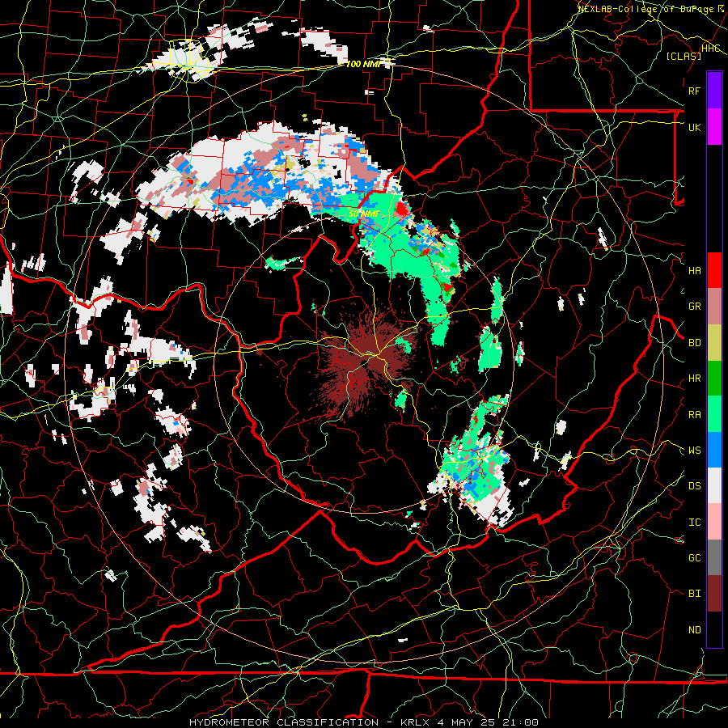Select the gray GC ground clutter swatch
Image resolution: width=728 pixels, height=728 pixels.
coord(714,557)
